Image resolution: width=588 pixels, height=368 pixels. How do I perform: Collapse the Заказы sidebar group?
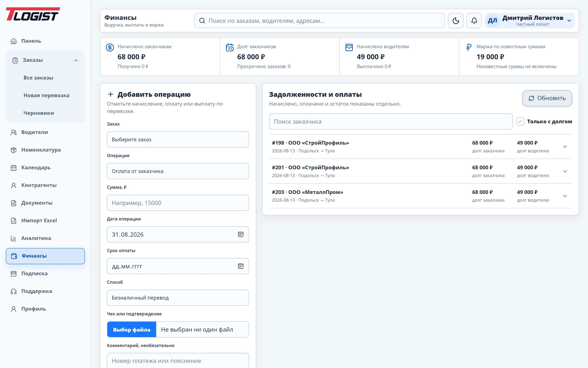point(45,60)
